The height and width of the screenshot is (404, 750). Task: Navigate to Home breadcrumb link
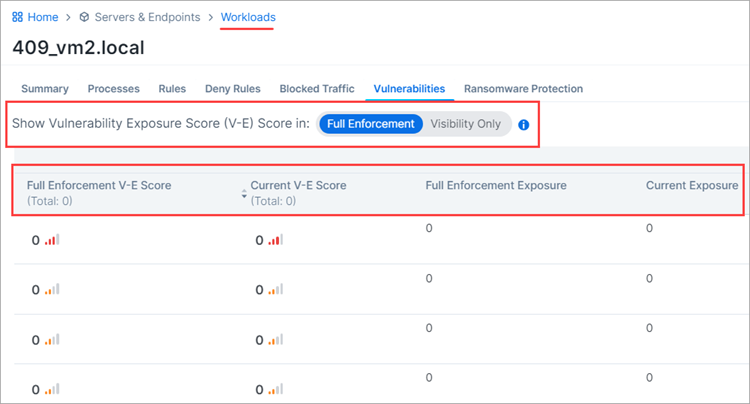pos(42,17)
